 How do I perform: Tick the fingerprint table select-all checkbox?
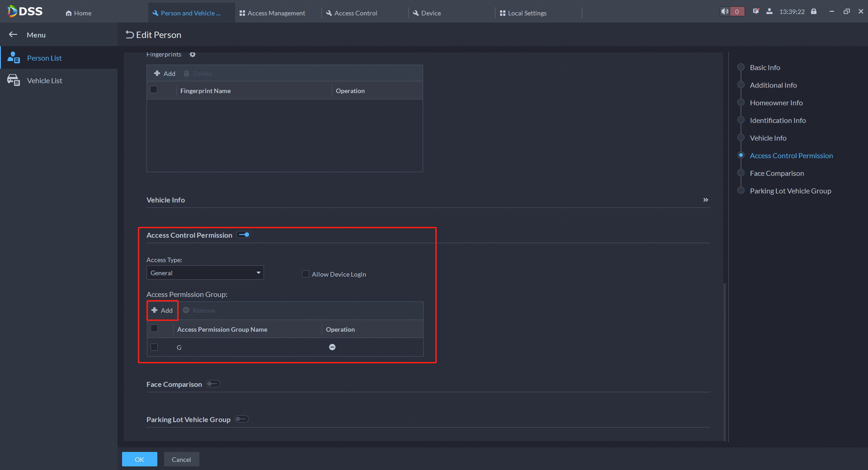(x=154, y=89)
